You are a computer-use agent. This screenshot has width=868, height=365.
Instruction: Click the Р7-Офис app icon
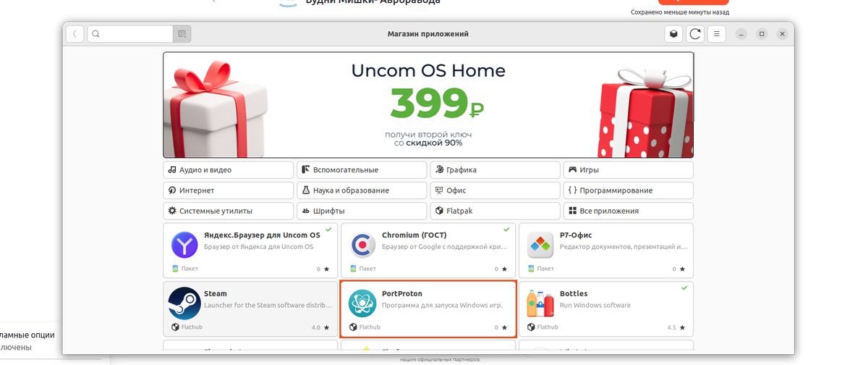(x=540, y=245)
